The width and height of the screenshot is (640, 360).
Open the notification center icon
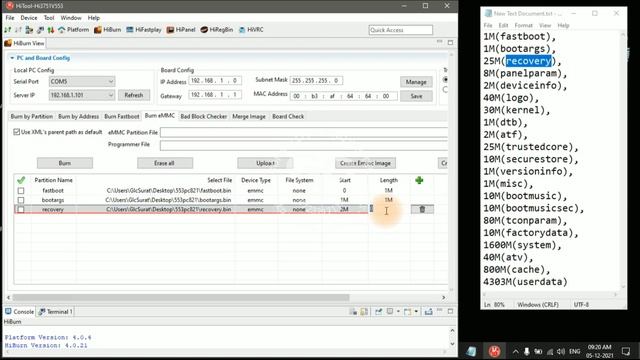pos(626,351)
